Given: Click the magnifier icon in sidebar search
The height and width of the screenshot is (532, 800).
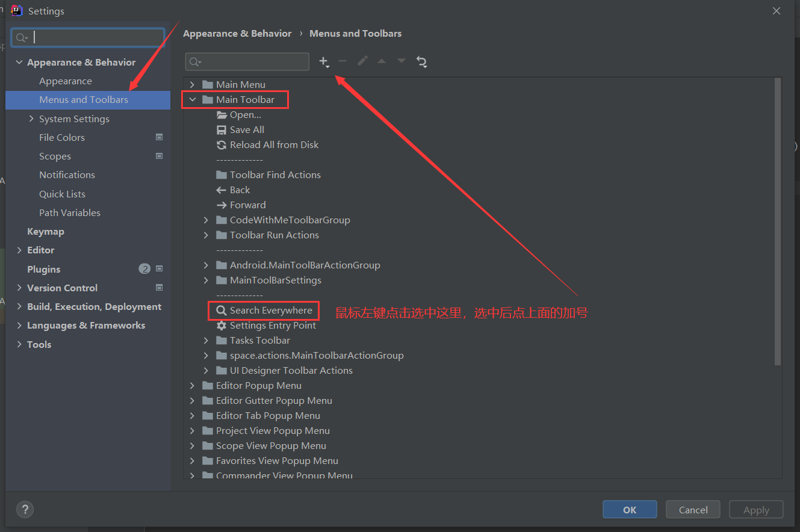Looking at the screenshot, I should [21, 38].
